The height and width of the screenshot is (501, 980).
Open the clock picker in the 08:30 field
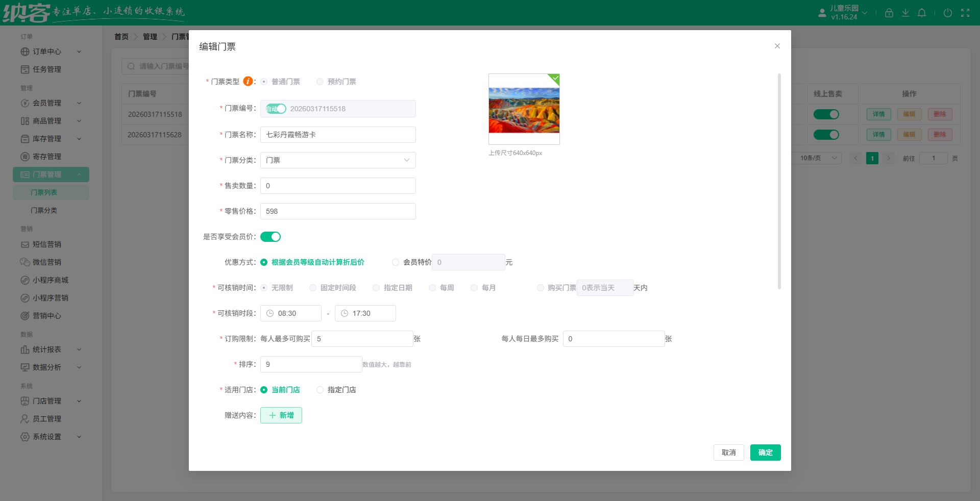[x=270, y=313]
